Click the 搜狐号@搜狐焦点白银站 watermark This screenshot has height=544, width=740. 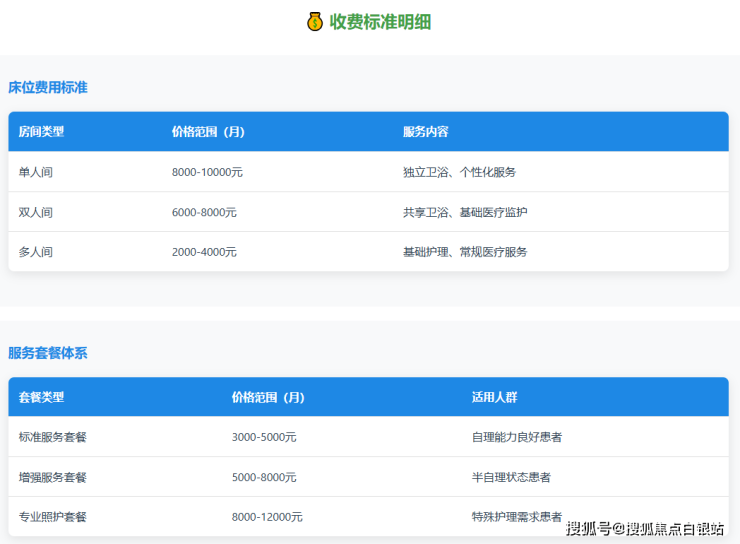pos(645,528)
